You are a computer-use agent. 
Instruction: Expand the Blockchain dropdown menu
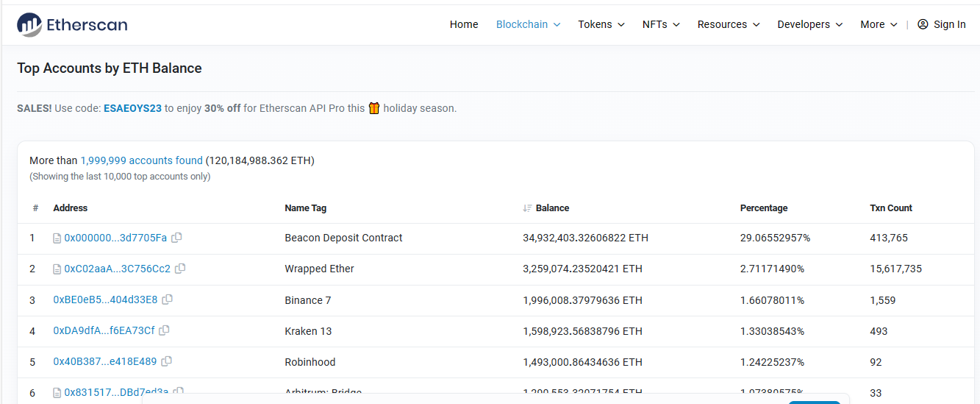click(529, 24)
